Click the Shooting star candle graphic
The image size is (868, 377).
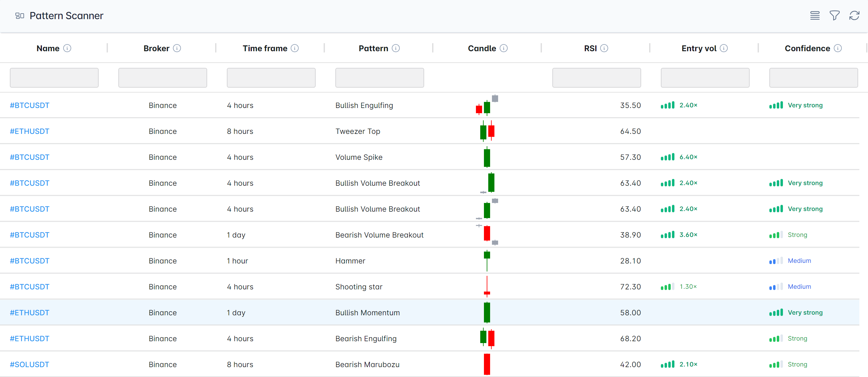point(487,286)
